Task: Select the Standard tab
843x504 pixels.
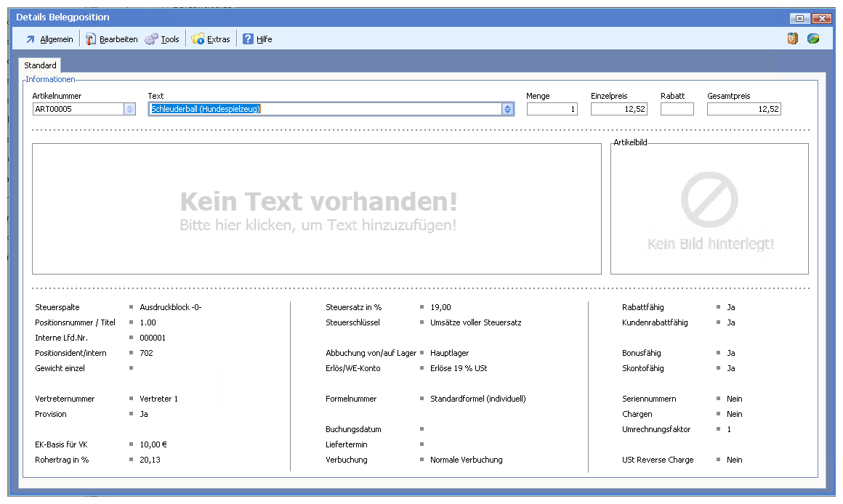Action: [x=40, y=65]
